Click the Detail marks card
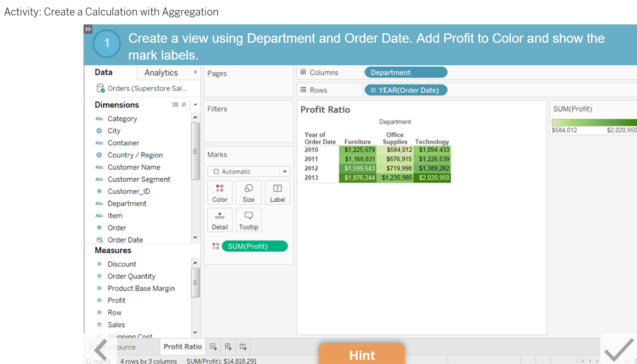 click(x=220, y=220)
